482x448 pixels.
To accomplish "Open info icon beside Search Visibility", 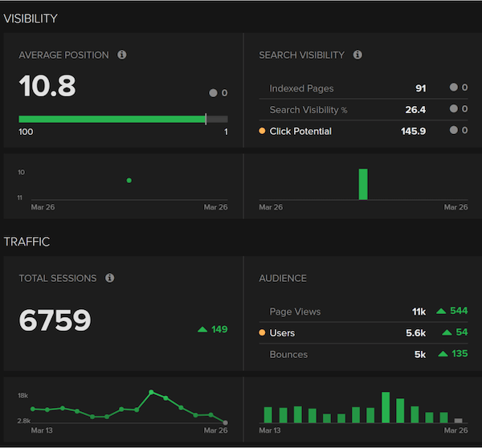I will click(x=357, y=55).
